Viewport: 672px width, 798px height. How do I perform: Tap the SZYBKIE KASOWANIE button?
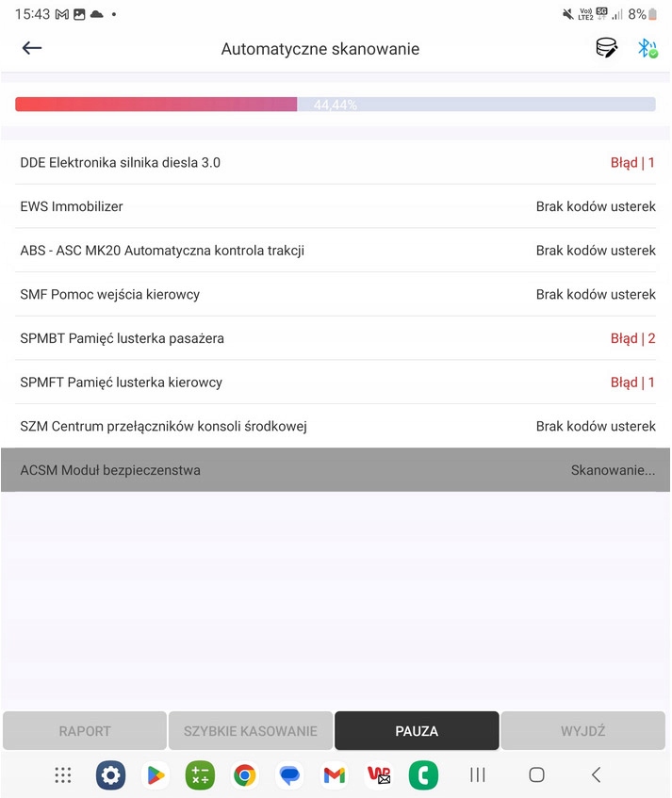[x=251, y=730]
